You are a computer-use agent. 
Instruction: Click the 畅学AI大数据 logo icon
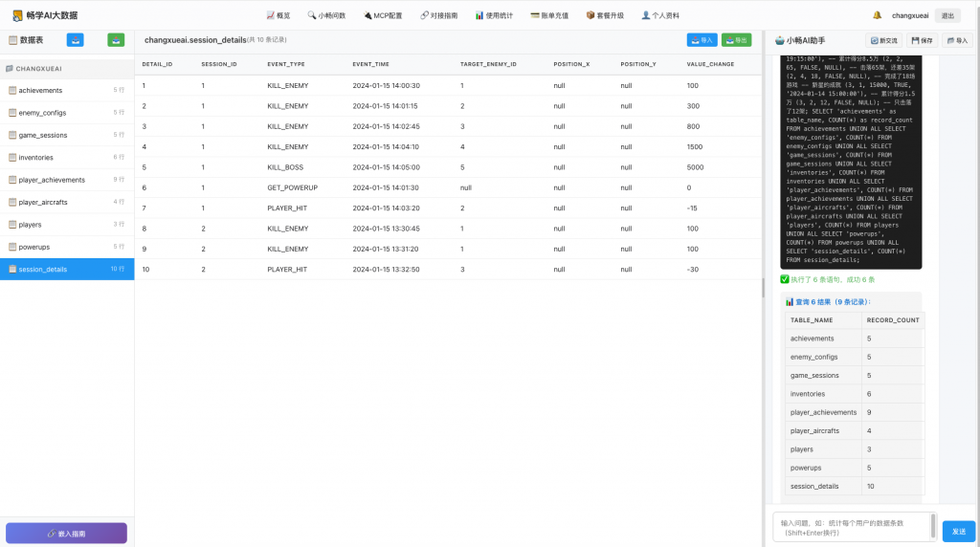(17, 15)
